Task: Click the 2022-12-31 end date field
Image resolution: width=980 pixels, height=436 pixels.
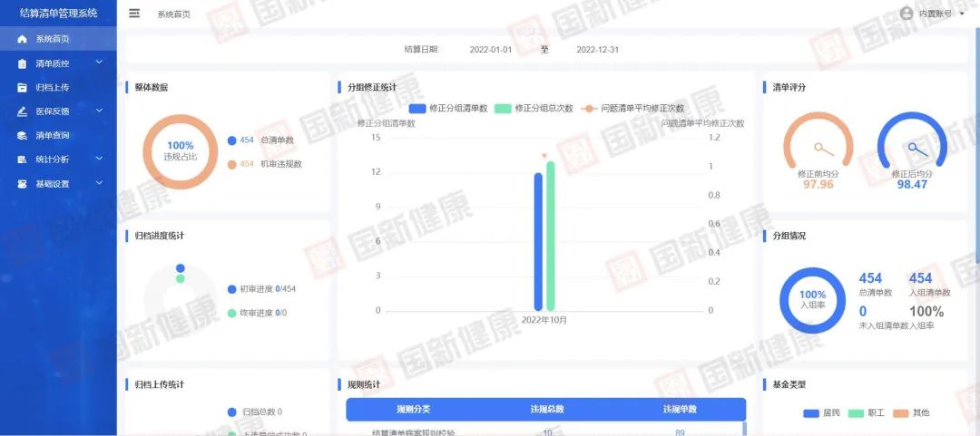Action: [x=598, y=50]
